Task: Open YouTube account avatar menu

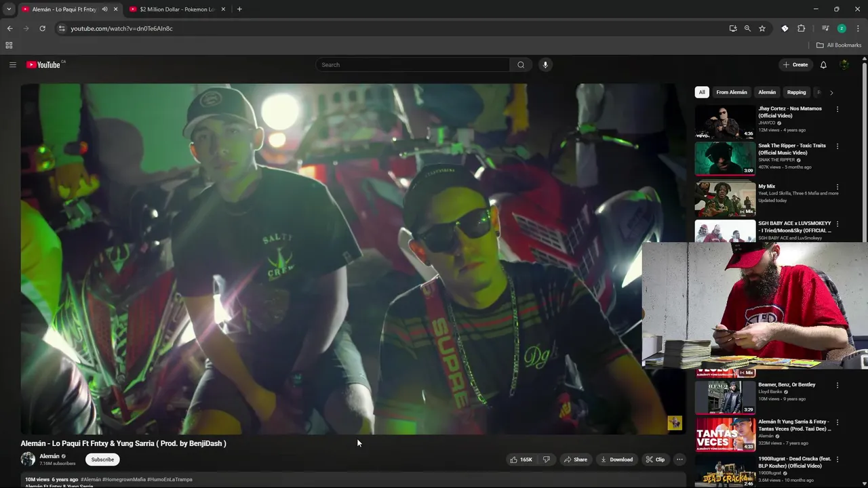Action: click(x=844, y=64)
